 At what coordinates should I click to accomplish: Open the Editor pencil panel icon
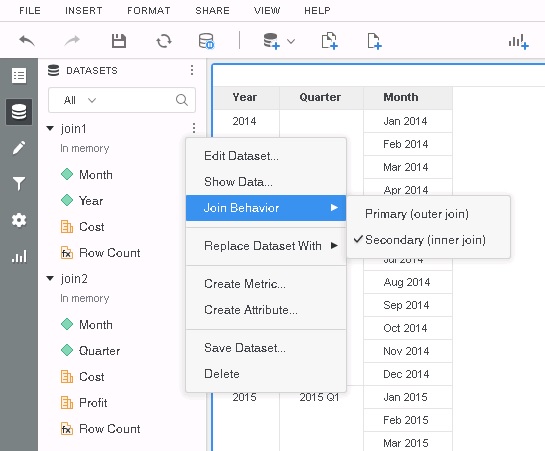tap(19, 148)
